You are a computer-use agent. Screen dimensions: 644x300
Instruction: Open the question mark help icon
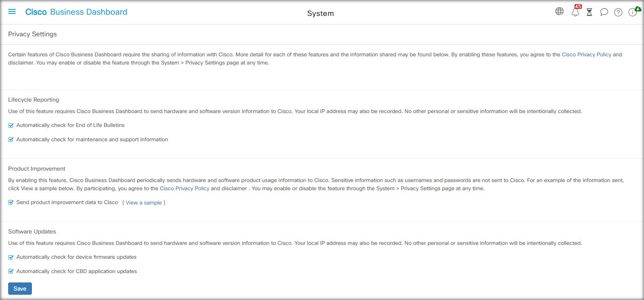[618, 12]
